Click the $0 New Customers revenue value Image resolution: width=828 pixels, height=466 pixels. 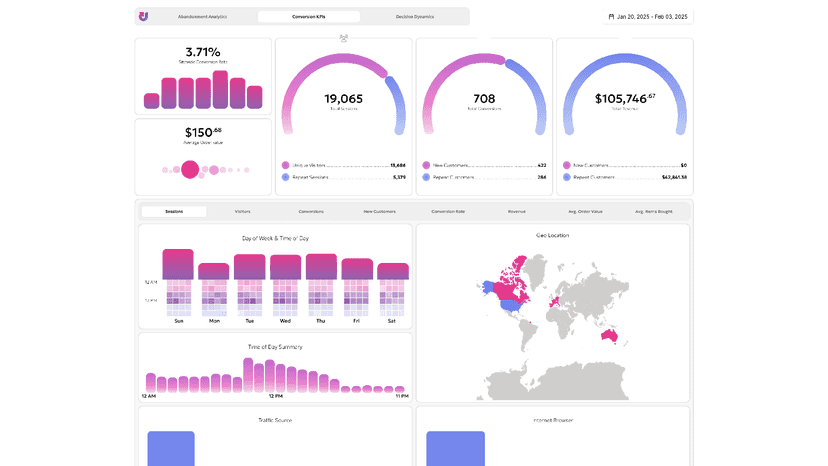click(684, 165)
